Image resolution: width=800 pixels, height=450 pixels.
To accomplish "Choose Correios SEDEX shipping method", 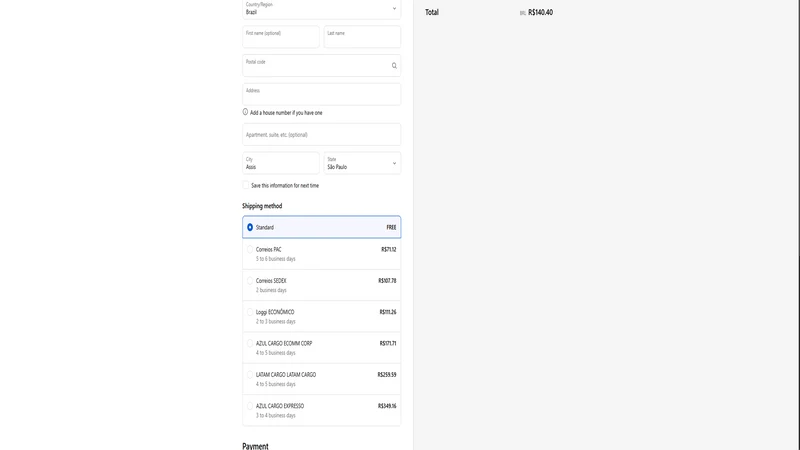I will click(321, 285).
